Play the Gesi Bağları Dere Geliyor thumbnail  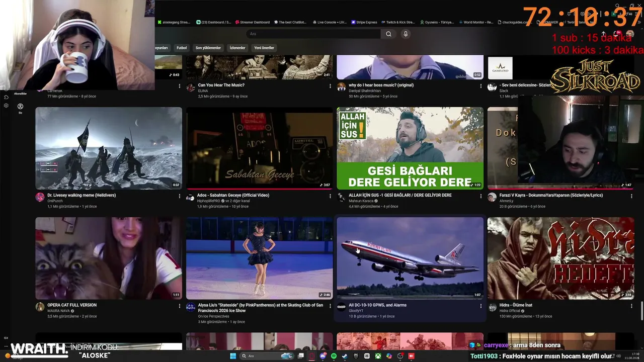click(410, 148)
